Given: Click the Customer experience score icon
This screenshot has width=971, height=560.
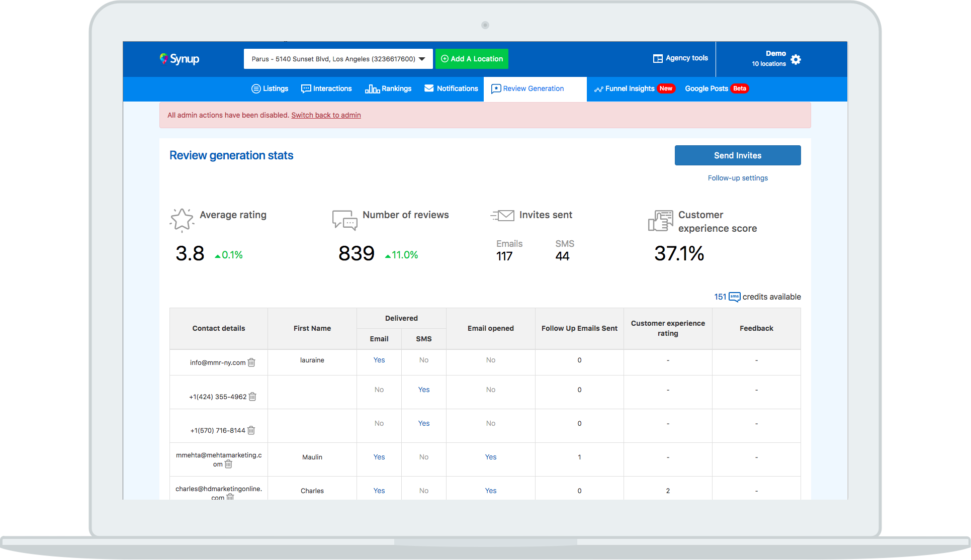Looking at the screenshot, I should 660,221.
